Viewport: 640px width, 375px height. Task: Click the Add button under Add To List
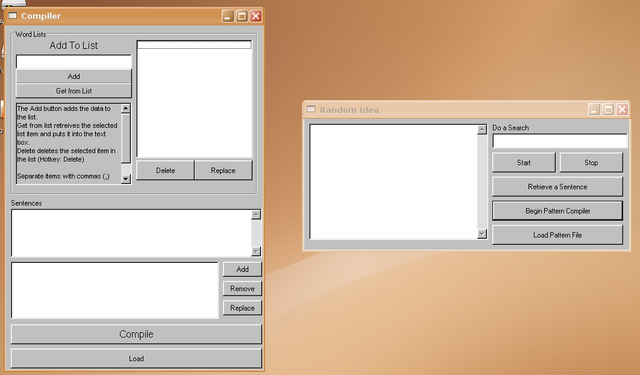click(x=74, y=76)
